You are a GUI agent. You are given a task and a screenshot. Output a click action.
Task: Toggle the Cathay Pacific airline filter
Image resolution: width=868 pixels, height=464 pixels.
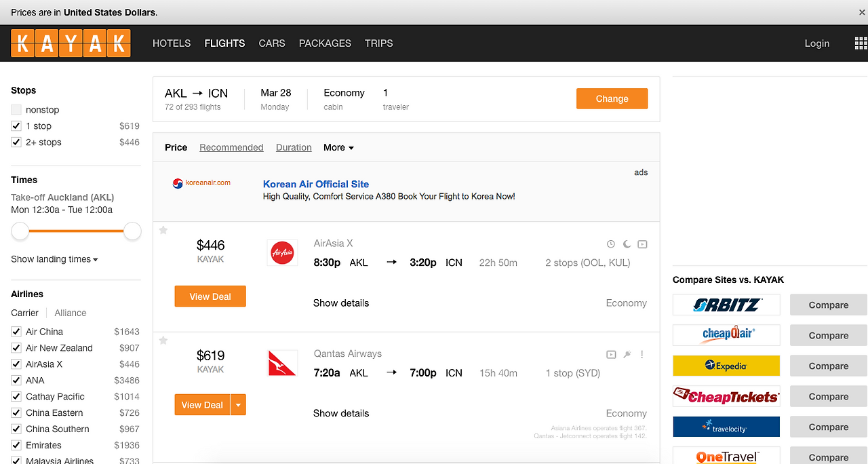pos(16,397)
